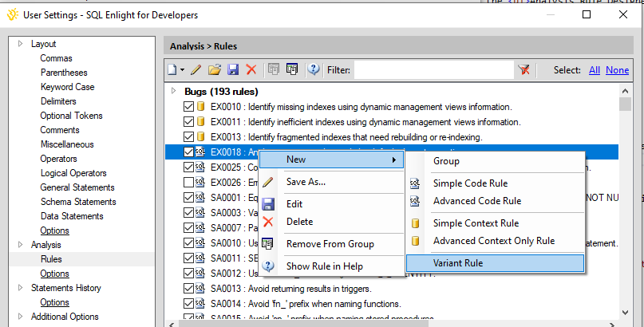This screenshot has height=327, width=644.
Task: Select Keyword Case in the settings tree
Action: pyautogui.click(x=67, y=87)
